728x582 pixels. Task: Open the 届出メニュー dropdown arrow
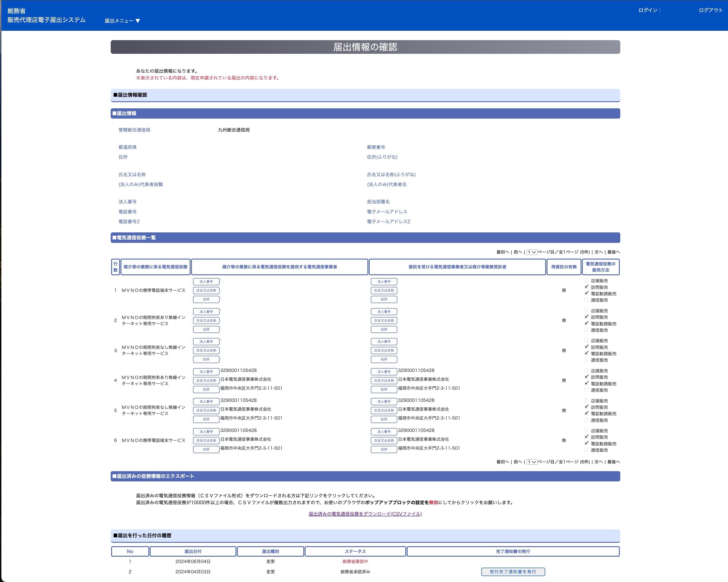tap(137, 21)
